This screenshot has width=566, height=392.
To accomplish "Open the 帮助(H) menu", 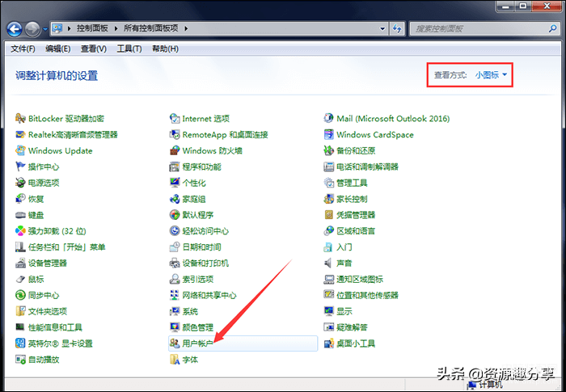I will pos(165,48).
